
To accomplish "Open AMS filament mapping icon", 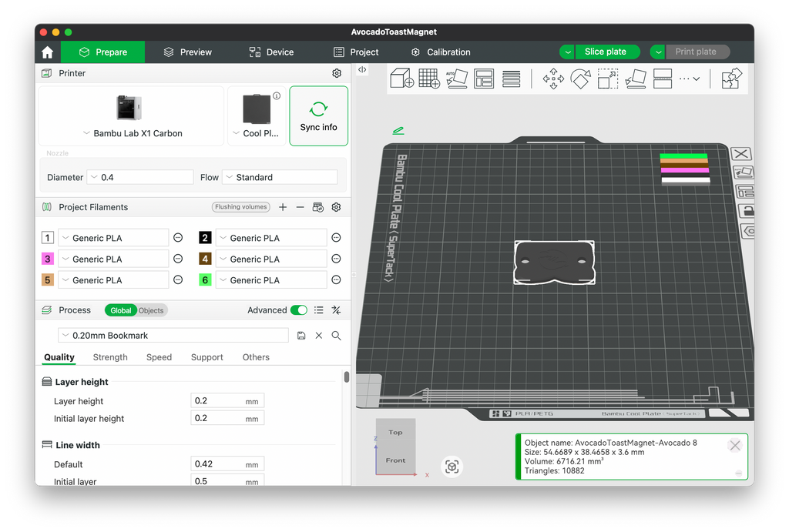I will 318,207.
